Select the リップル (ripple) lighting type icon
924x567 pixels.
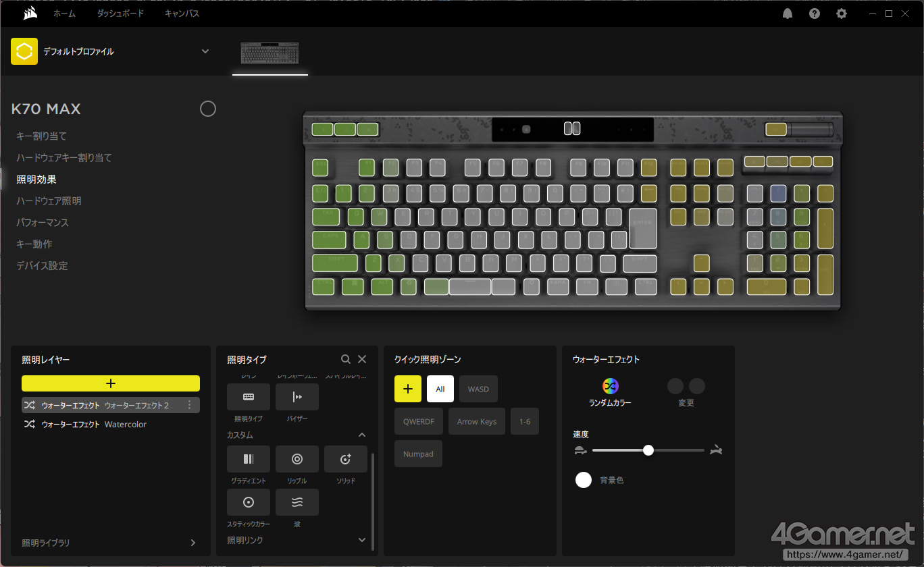coord(297,459)
